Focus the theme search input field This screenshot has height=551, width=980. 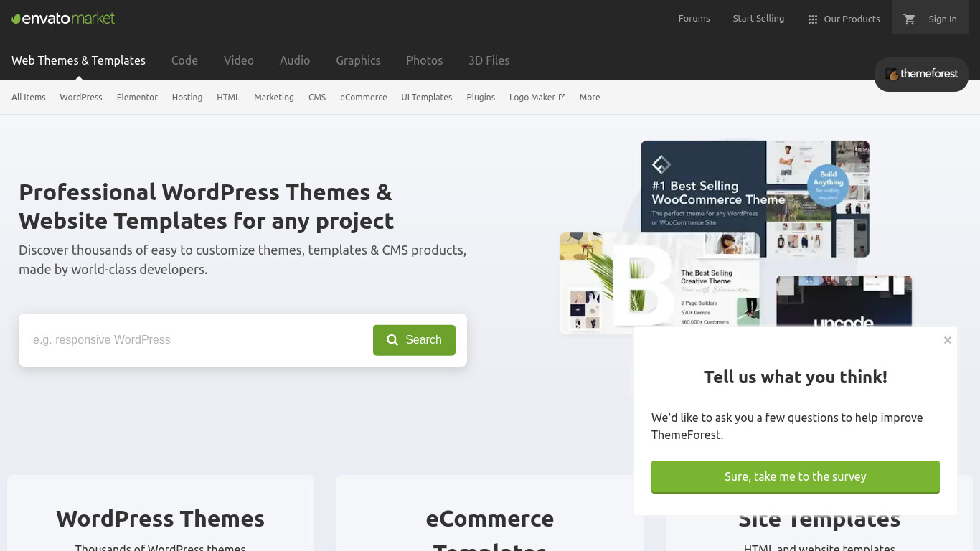[196, 340]
